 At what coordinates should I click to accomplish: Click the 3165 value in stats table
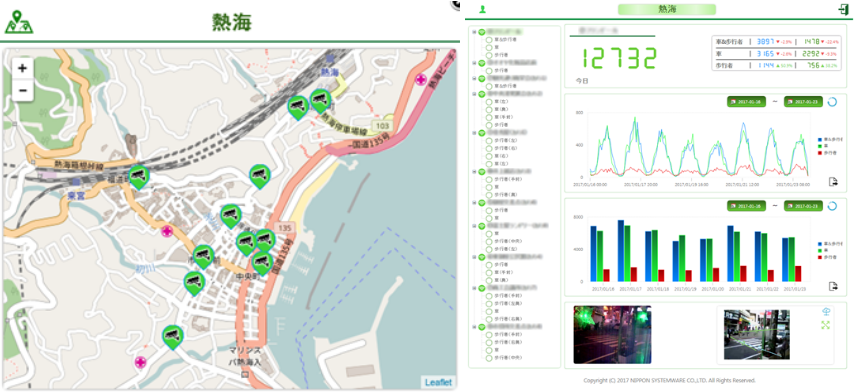(x=765, y=53)
